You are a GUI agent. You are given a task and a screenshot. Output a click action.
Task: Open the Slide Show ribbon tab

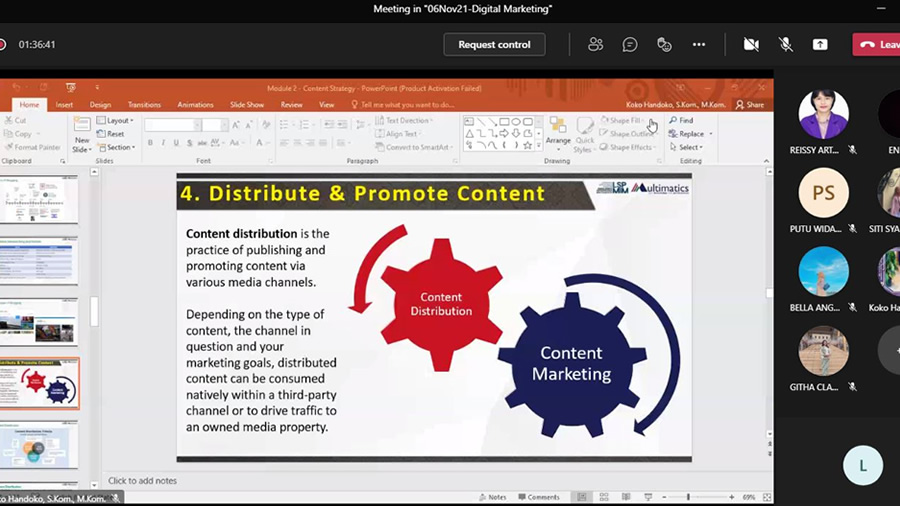[x=246, y=104]
